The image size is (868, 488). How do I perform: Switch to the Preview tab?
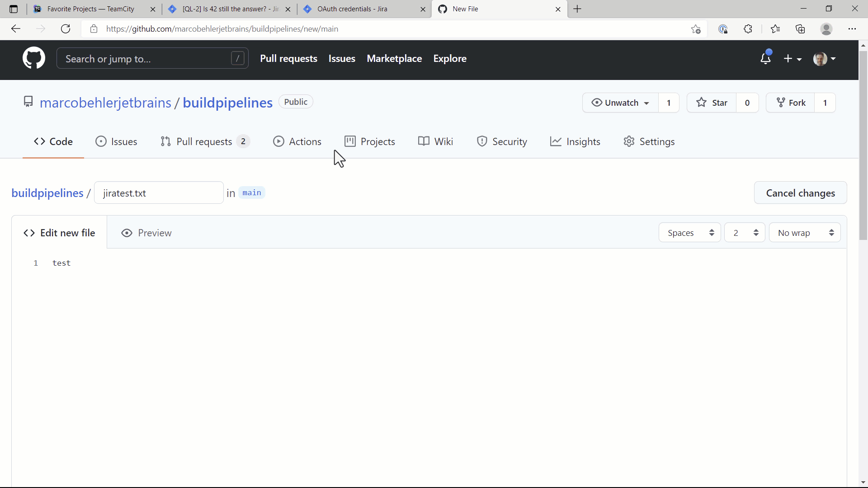(146, 233)
